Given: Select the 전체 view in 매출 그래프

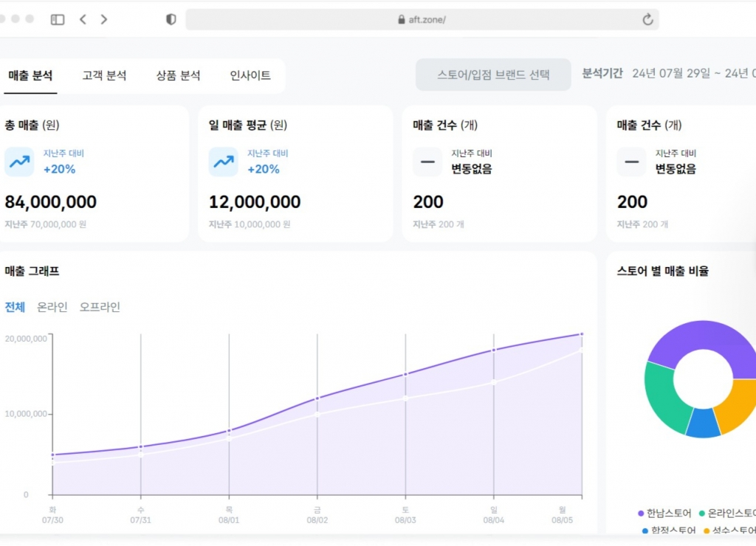Looking at the screenshot, I should (14, 307).
